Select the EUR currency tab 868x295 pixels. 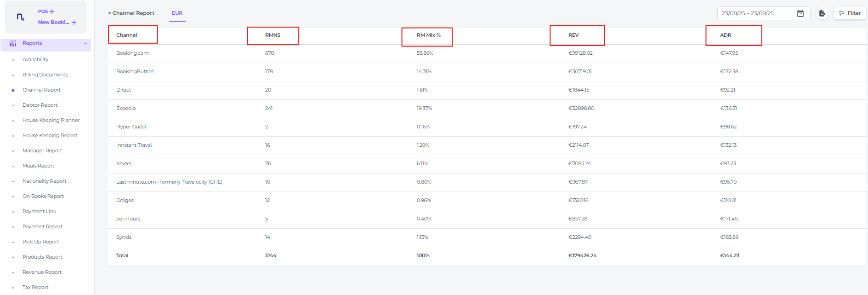click(177, 13)
